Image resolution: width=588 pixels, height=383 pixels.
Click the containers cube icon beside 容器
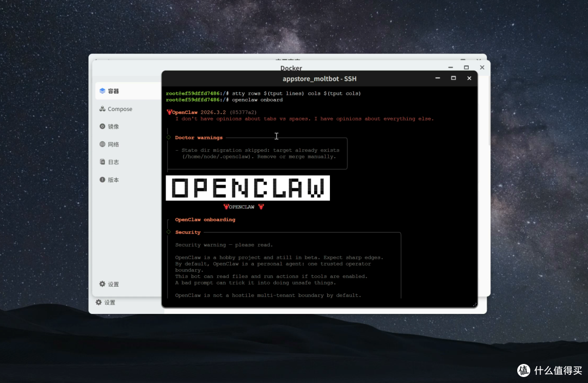[102, 91]
